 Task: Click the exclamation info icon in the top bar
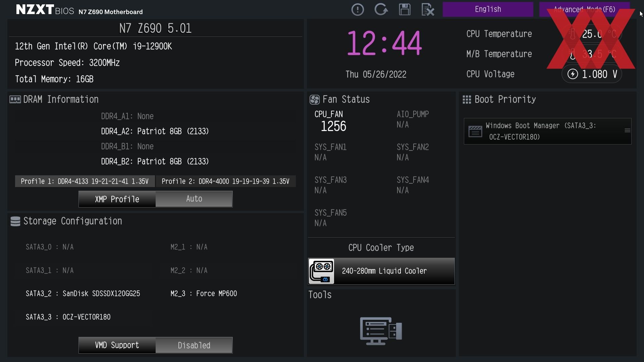pyautogui.click(x=358, y=9)
